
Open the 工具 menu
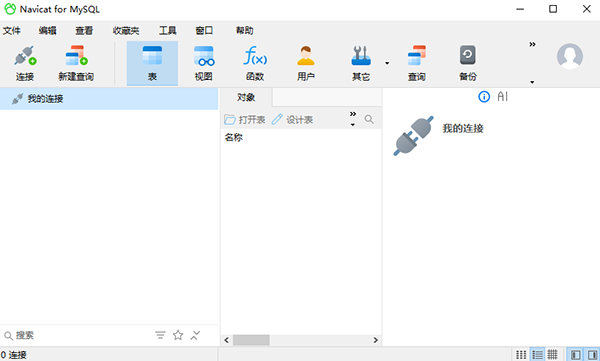168,31
